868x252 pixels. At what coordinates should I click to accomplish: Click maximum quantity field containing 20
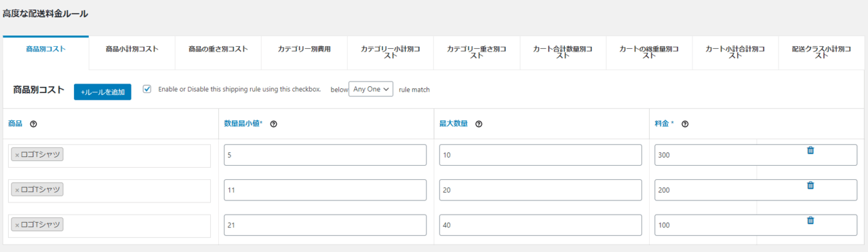pos(540,190)
